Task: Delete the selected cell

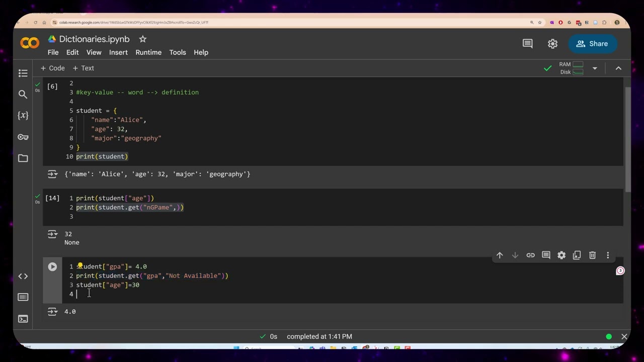Action: point(592,255)
